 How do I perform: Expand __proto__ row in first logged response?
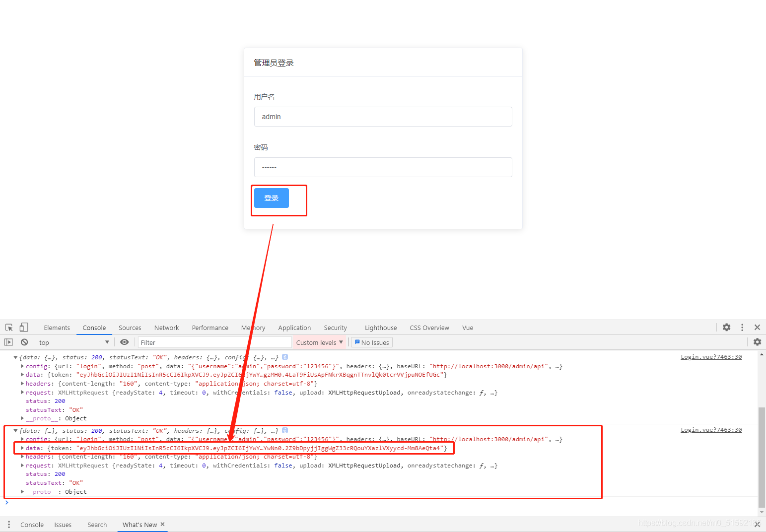22,418
